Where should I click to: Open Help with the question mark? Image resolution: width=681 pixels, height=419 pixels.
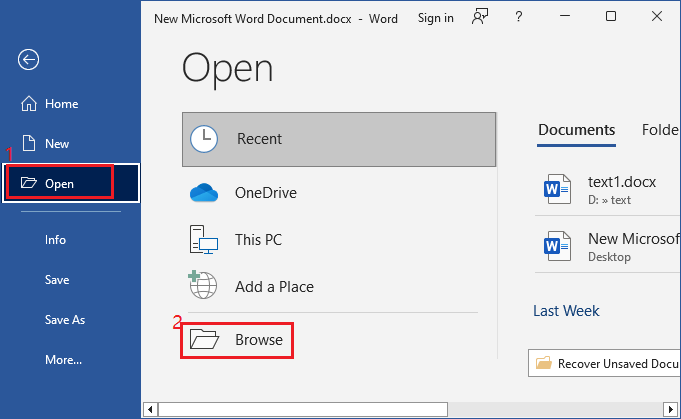[519, 17]
